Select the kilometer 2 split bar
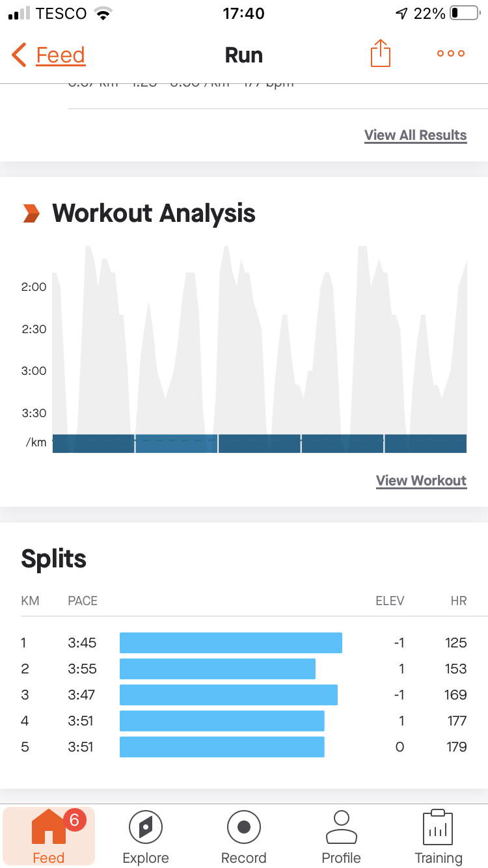This screenshot has width=488, height=868. point(217,669)
